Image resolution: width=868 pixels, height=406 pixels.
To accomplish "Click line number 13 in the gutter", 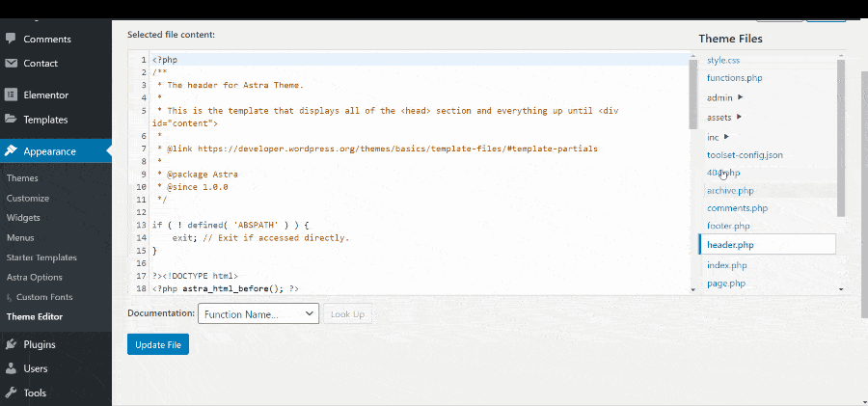I will 141,225.
